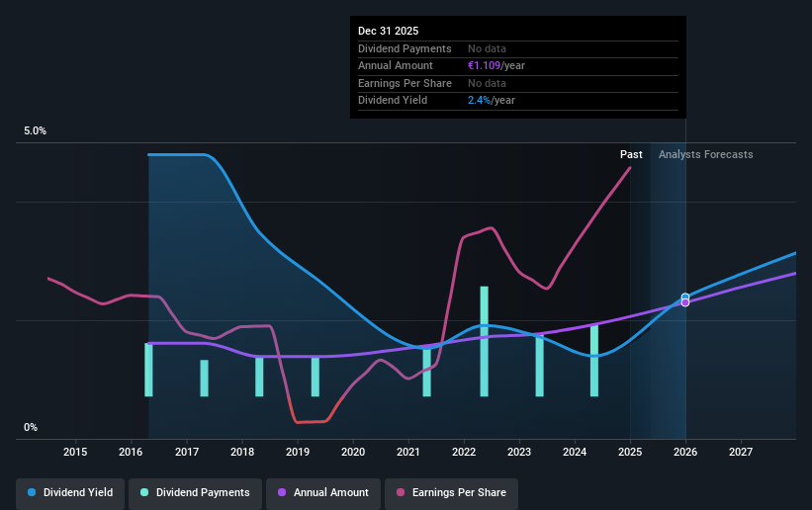Click the 2.4%/year dividend yield value

(x=491, y=101)
